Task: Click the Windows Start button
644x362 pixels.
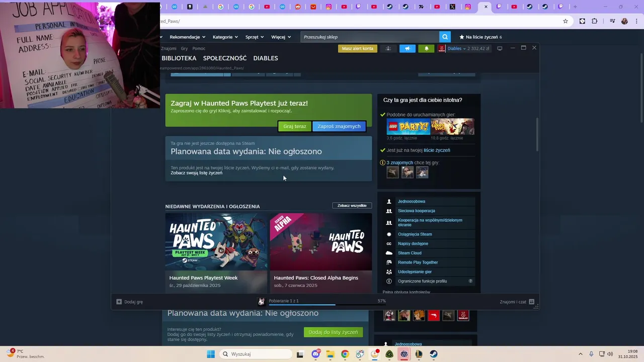Action: point(211,354)
